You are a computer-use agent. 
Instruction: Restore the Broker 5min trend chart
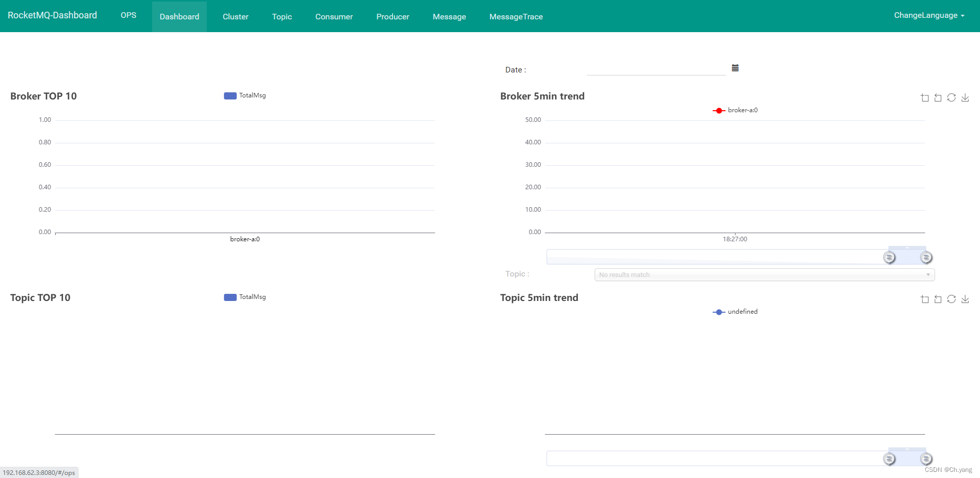[x=951, y=97]
